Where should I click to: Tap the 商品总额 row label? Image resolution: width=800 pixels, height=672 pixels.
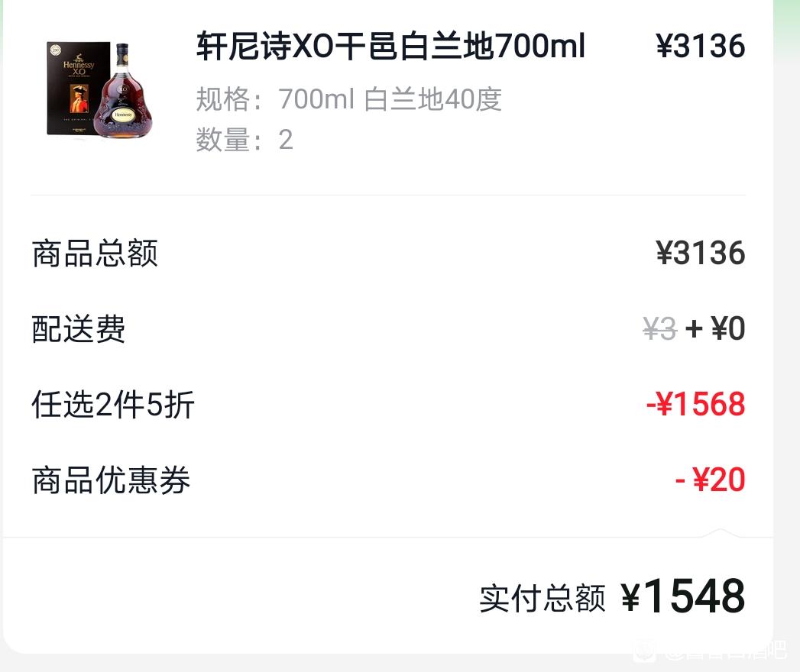click(x=95, y=253)
